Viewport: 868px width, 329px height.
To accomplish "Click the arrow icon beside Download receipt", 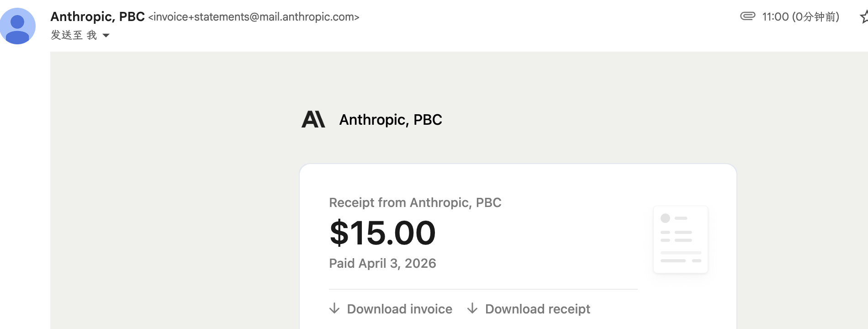I will [x=472, y=308].
